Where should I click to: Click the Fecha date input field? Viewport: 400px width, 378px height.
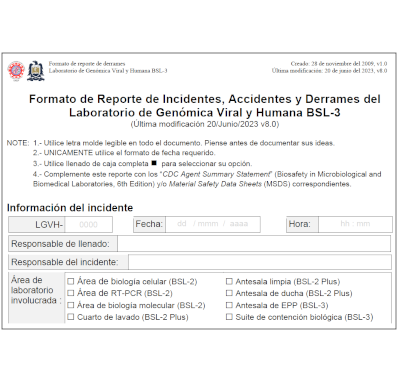[x=213, y=224]
